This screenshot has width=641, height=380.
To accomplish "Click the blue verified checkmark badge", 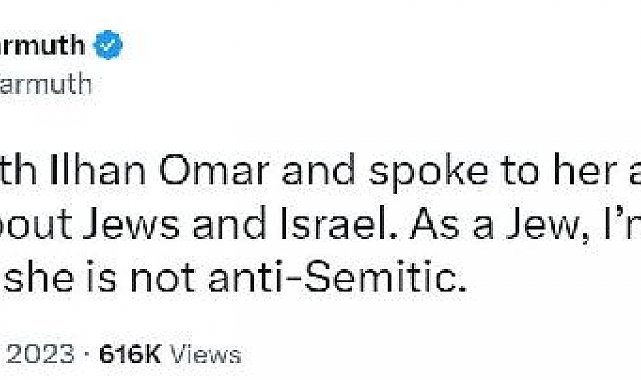I will tap(108, 45).
